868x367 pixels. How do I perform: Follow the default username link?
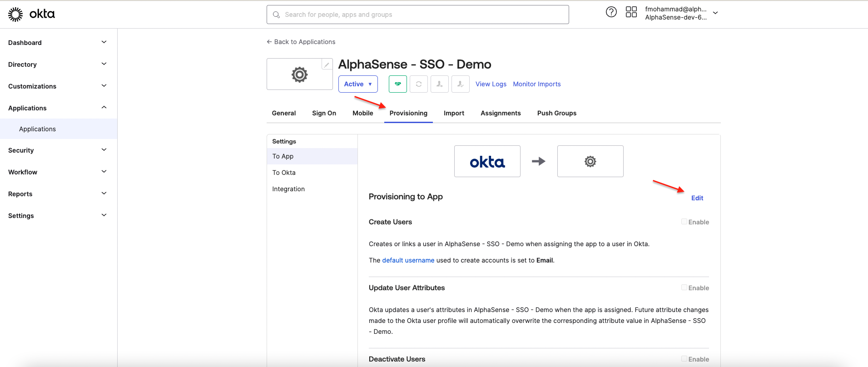pyautogui.click(x=408, y=260)
